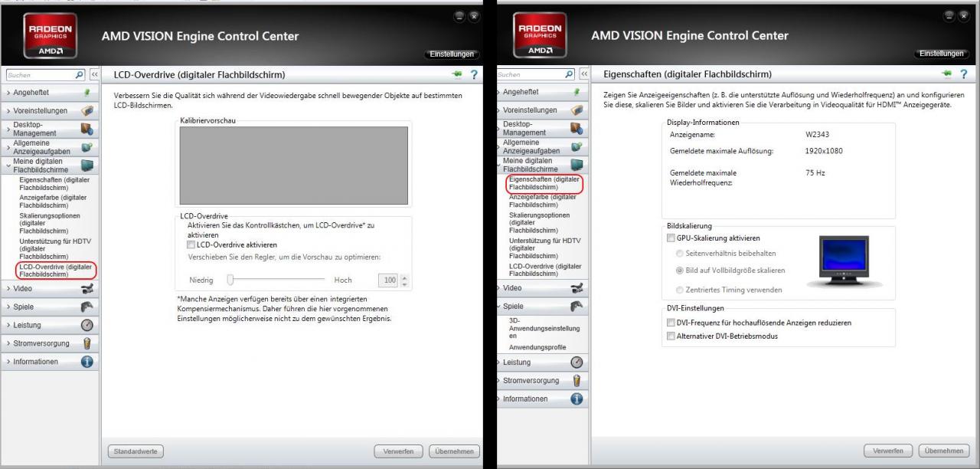Click Allgemeine Anzeigeaufgaben icon in left window
This screenshot has height=469, width=980.
(x=87, y=146)
